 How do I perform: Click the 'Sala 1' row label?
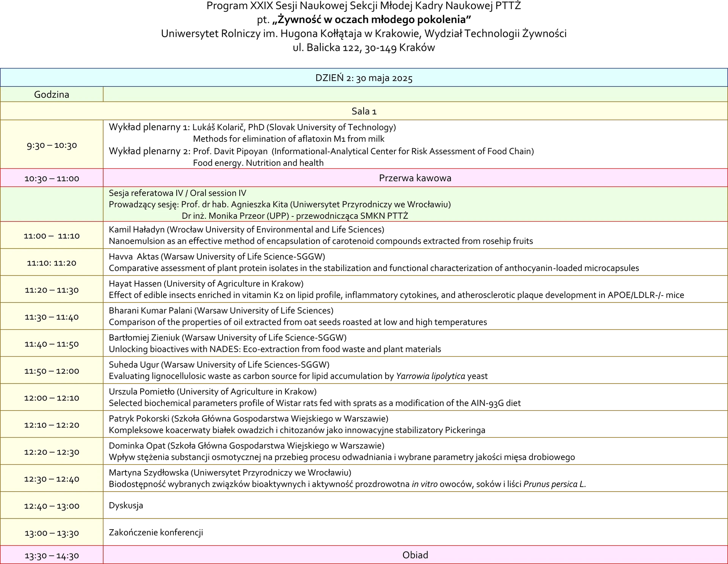point(364,111)
